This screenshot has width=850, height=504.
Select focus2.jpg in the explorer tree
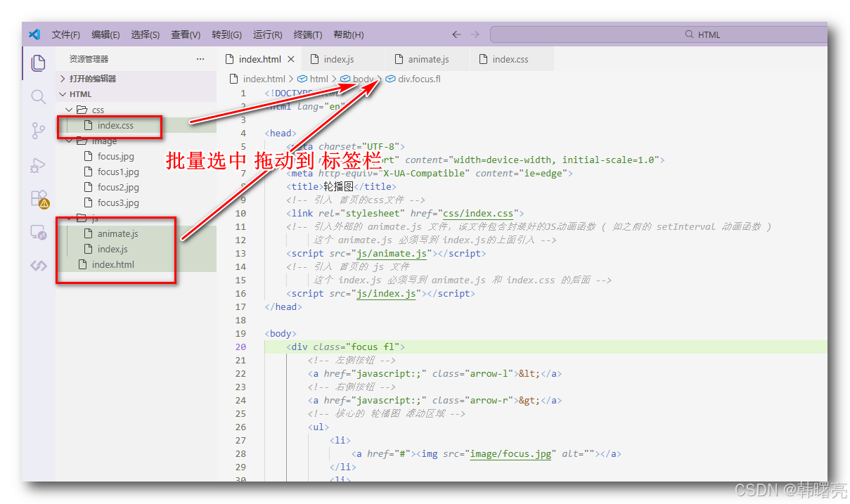136,188
